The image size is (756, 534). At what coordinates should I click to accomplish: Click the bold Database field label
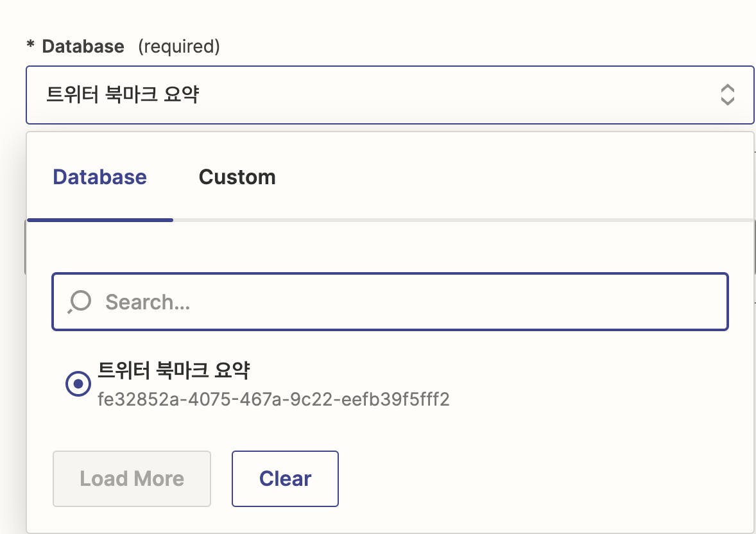[x=83, y=46]
